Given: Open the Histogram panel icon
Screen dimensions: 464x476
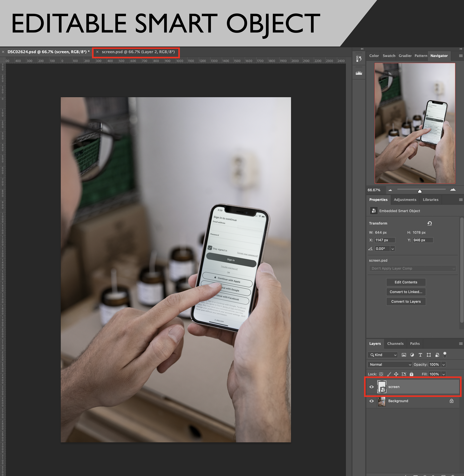Looking at the screenshot, I should click(x=359, y=73).
